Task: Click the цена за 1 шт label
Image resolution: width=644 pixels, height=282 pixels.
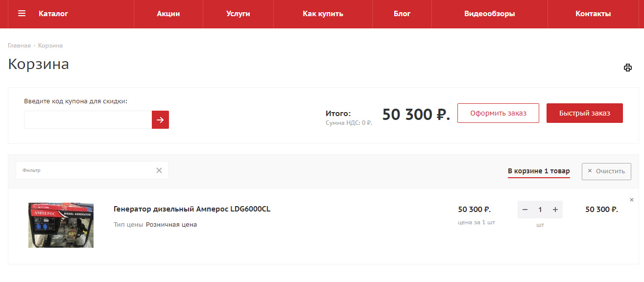Action: (477, 222)
